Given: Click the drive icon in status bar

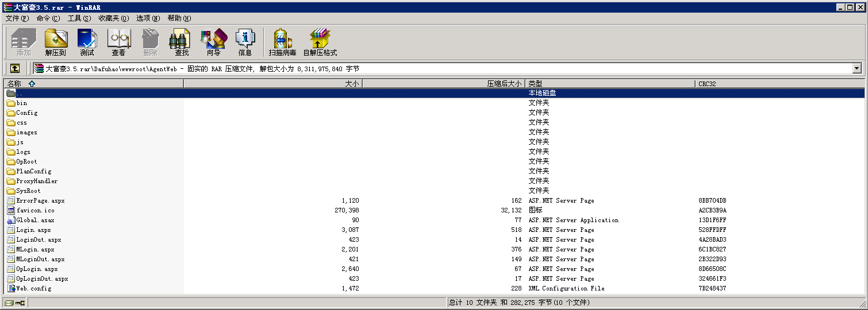Looking at the screenshot, I should click(x=9, y=303).
